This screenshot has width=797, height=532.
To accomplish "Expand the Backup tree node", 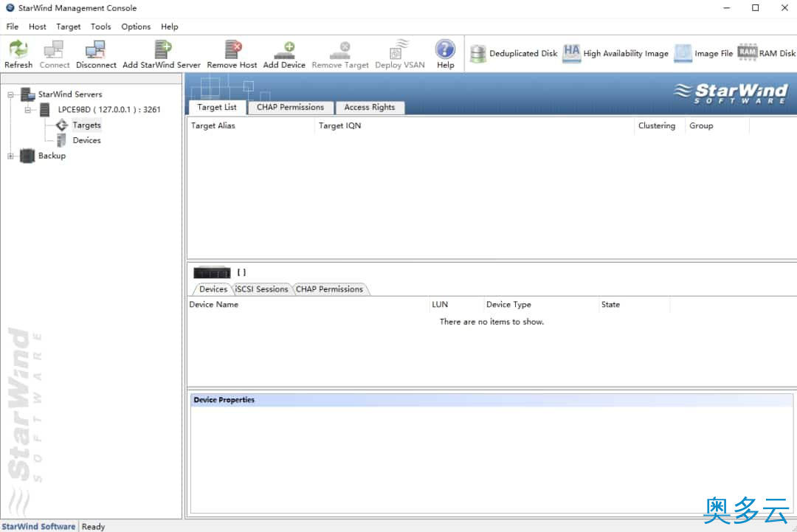I will pyautogui.click(x=10, y=156).
